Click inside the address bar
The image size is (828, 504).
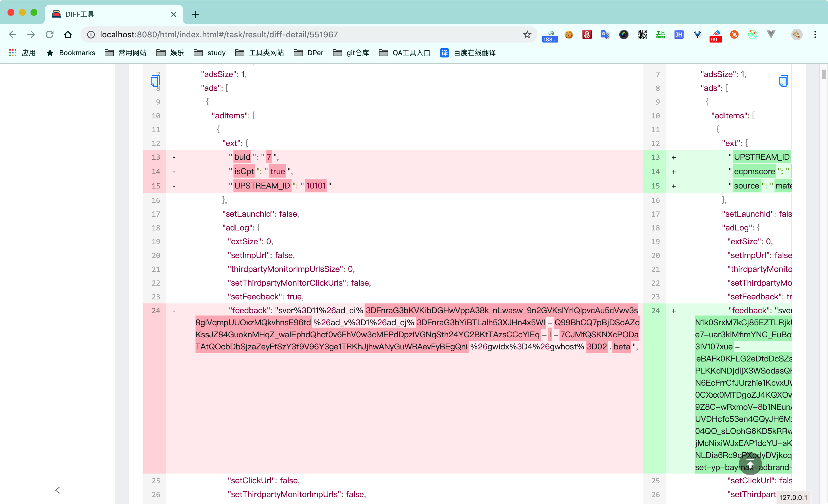[269, 34]
